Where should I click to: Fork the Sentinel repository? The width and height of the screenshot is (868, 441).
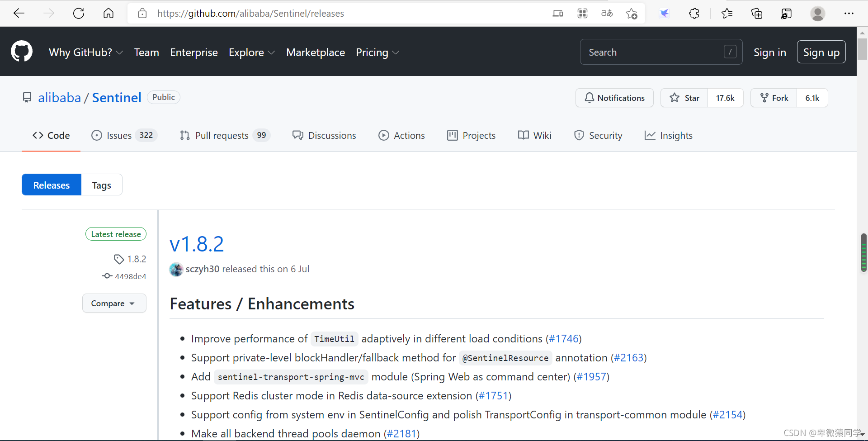point(774,98)
